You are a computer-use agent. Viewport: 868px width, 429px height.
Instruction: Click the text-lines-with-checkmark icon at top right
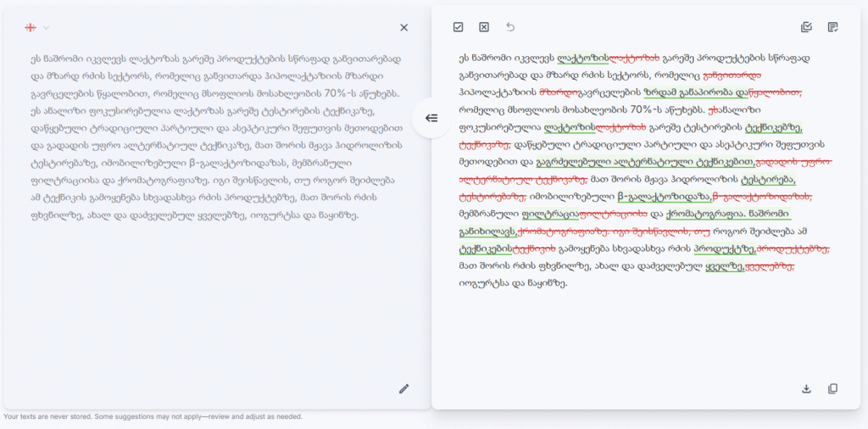(x=832, y=27)
